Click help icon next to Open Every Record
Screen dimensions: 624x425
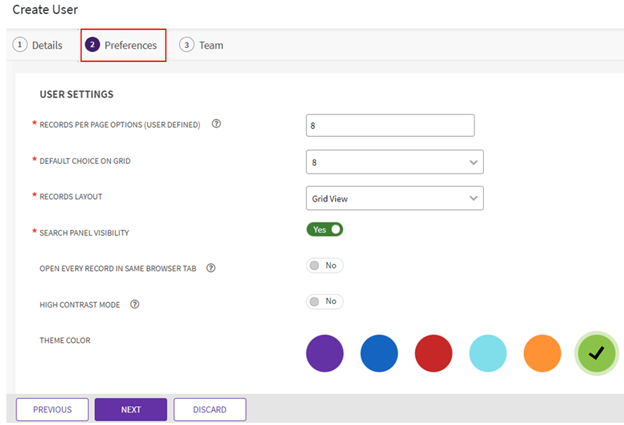(211, 268)
